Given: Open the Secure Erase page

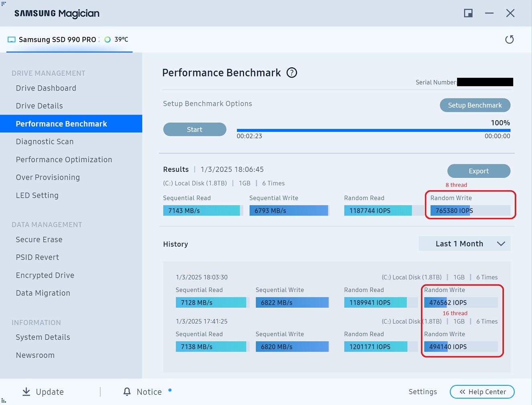Looking at the screenshot, I should 39,240.
